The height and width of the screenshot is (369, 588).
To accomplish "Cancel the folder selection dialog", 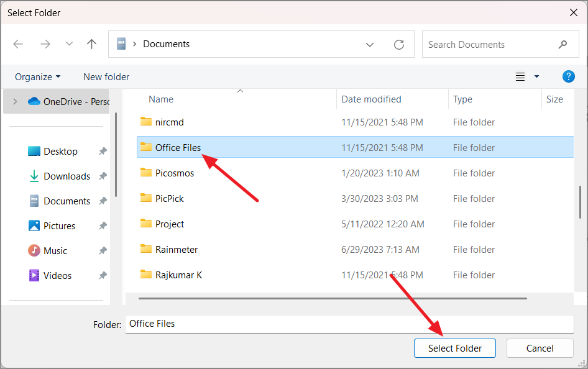I will (540, 348).
